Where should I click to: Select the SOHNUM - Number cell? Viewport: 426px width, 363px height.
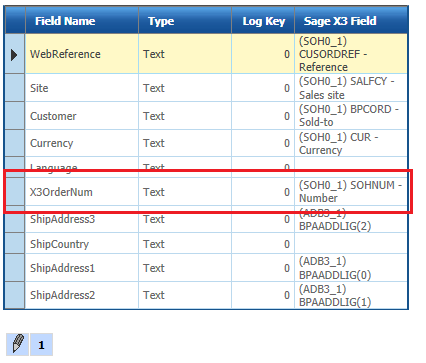click(351, 192)
